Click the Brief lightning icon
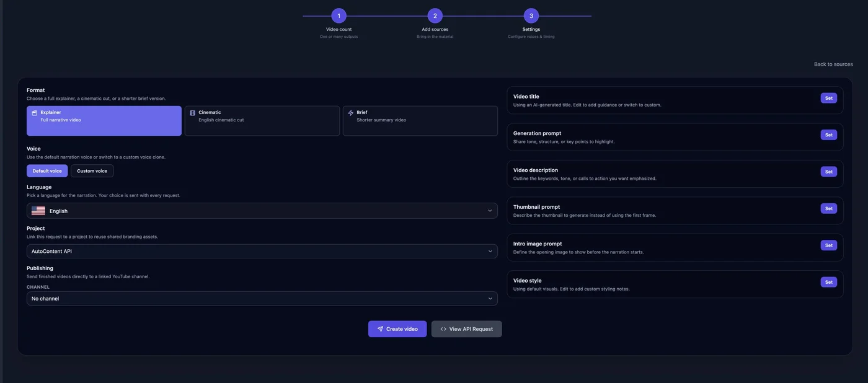 pos(351,113)
